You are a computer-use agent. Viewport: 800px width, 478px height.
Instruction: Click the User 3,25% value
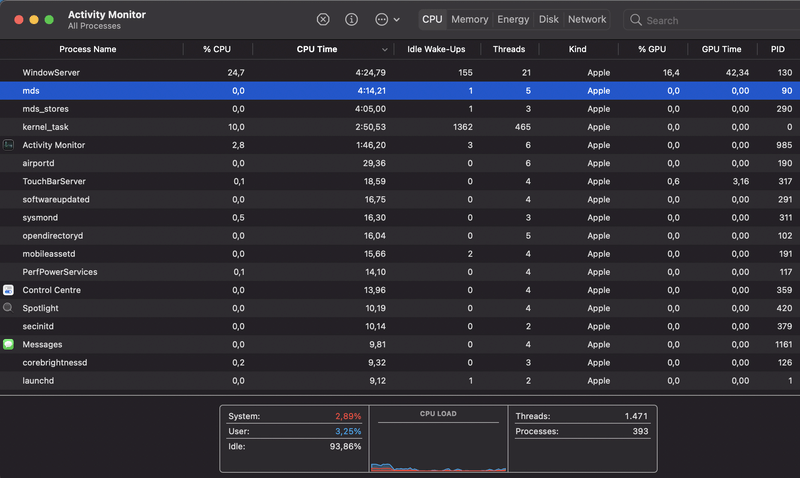click(x=348, y=431)
